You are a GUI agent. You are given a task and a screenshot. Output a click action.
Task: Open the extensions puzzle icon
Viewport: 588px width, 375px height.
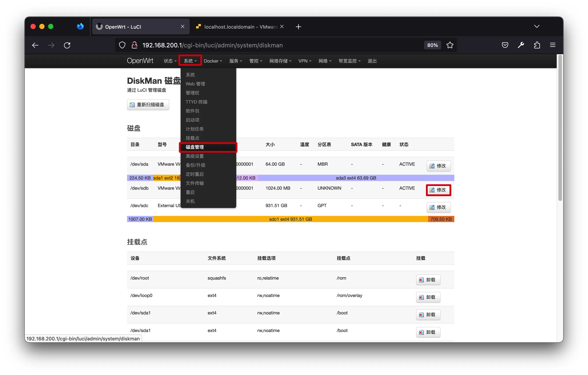coord(537,45)
